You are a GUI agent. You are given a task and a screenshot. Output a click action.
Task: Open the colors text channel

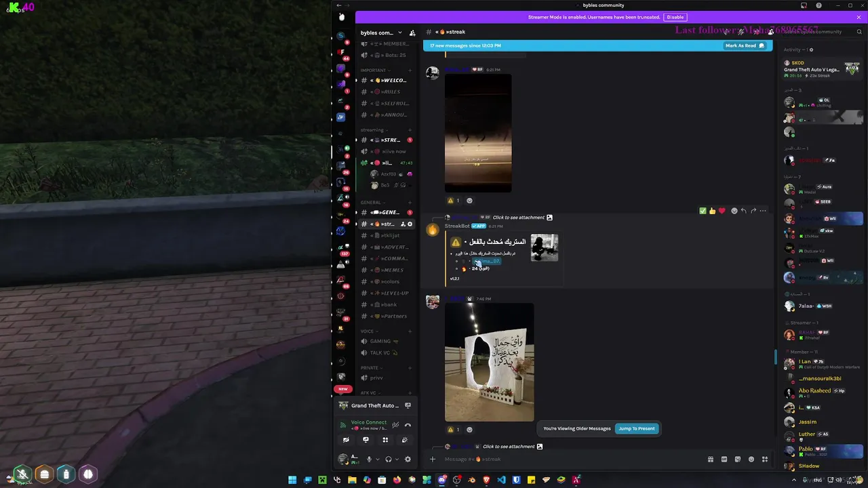(387, 281)
